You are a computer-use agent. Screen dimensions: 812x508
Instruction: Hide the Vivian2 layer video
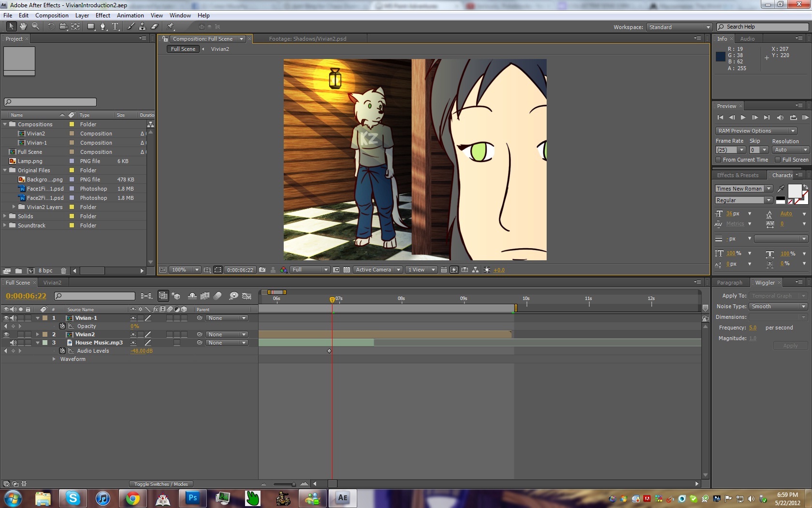[x=6, y=334]
